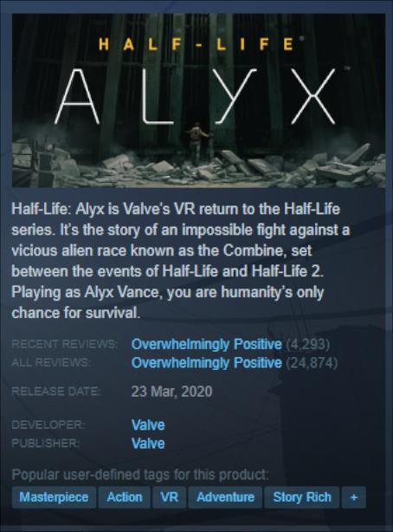The width and height of the screenshot is (393, 532).
Task: Open recent reviews Overwhelmingly Positive summary
Action: click(207, 344)
